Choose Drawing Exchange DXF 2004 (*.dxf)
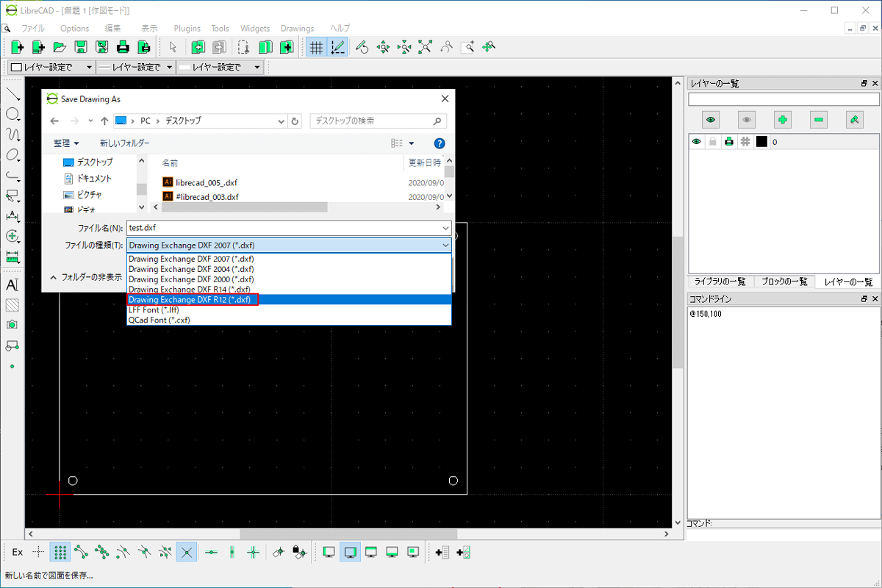This screenshot has height=588, width=882. pos(289,269)
